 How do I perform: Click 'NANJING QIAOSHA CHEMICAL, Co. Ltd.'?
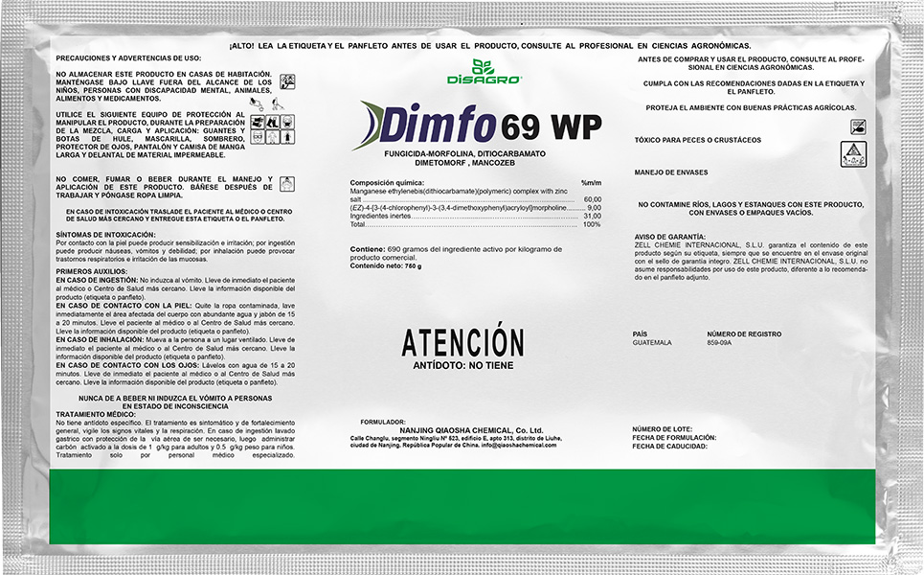point(471,430)
